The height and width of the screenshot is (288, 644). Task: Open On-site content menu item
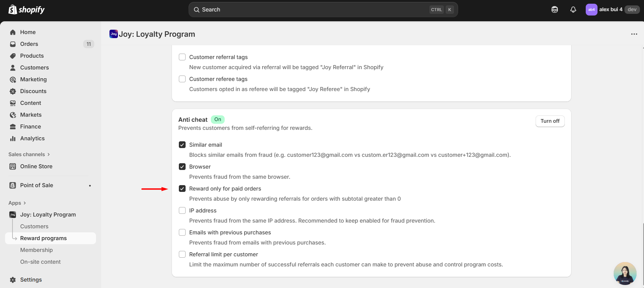click(40, 262)
